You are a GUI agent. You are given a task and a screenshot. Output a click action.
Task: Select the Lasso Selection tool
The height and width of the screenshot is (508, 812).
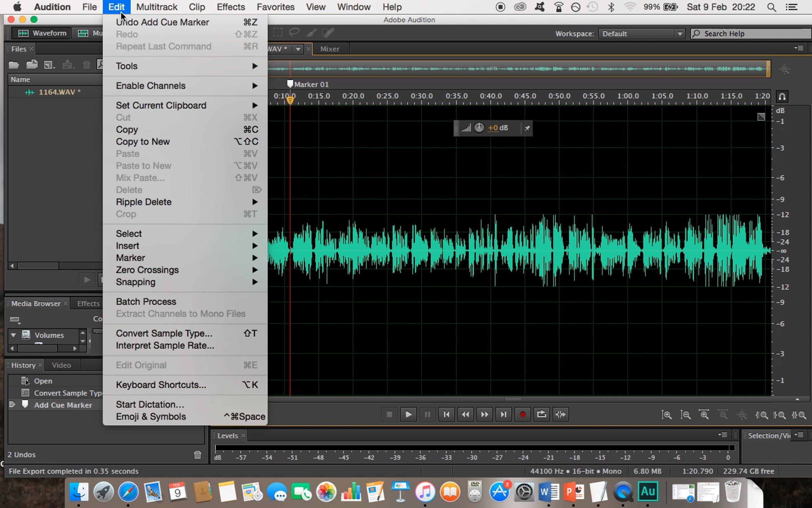tap(294, 33)
